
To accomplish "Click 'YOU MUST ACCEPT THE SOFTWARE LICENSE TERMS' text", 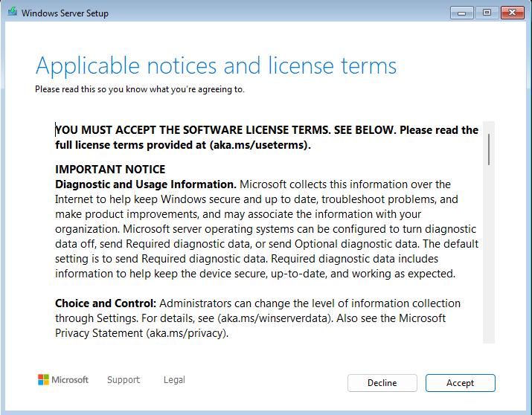I will pyautogui.click(x=193, y=130).
